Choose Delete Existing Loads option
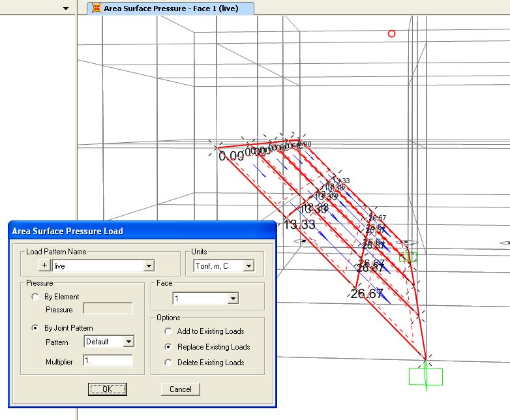 click(x=168, y=363)
